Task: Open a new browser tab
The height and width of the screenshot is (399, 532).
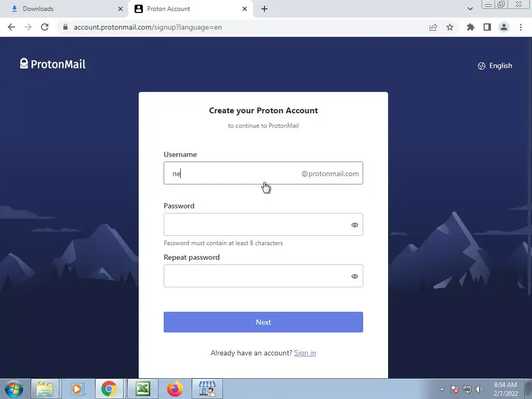Action: pos(264,9)
